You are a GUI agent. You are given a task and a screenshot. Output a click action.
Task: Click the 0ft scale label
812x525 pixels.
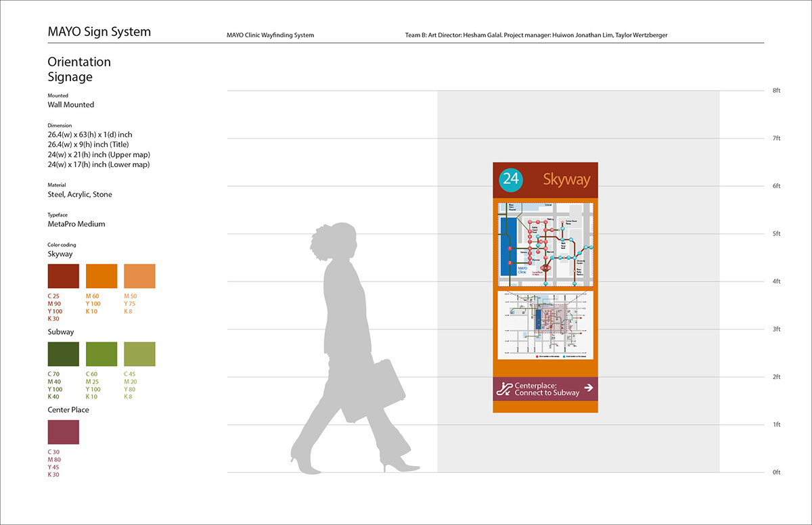(777, 472)
